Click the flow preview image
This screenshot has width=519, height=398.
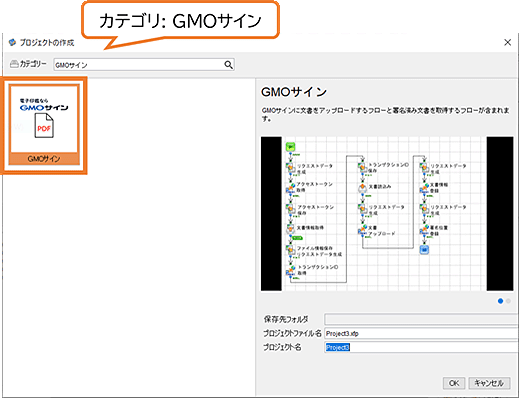[387, 213]
